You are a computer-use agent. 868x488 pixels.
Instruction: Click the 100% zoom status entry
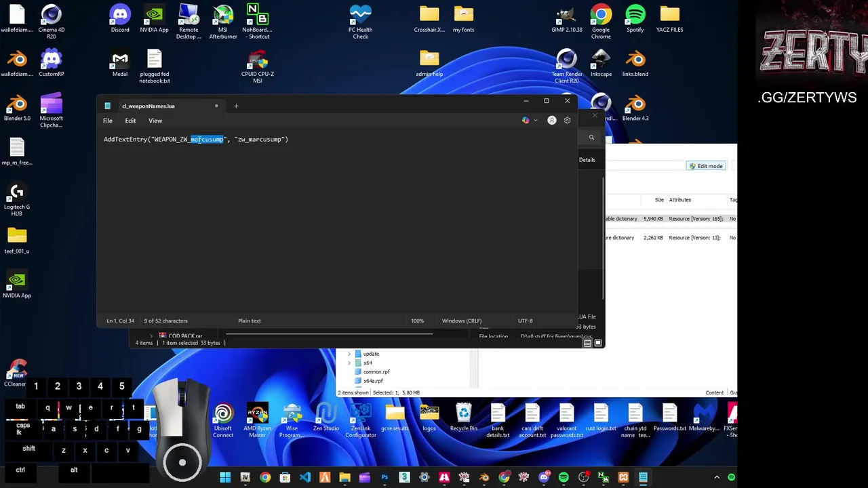click(417, 321)
